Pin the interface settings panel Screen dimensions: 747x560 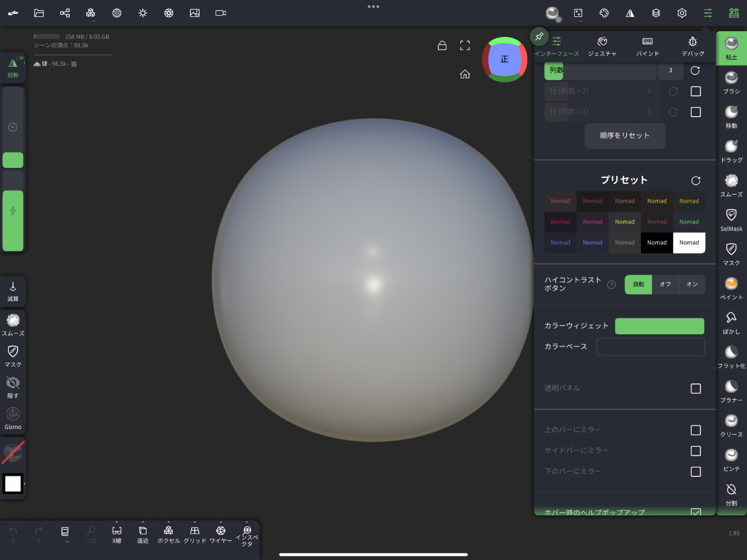click(539, 36)
